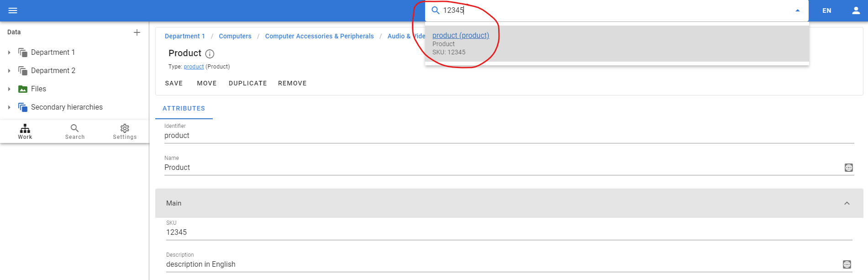This screenshot has width=868, height=280.
Task: Open the product (product) search result
Action: point(461,36)
